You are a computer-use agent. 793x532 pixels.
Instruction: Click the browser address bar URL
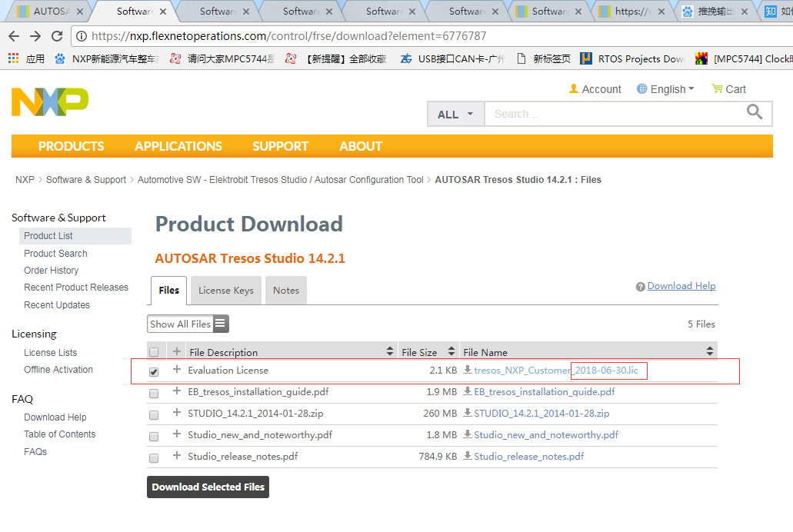(288, 36)
